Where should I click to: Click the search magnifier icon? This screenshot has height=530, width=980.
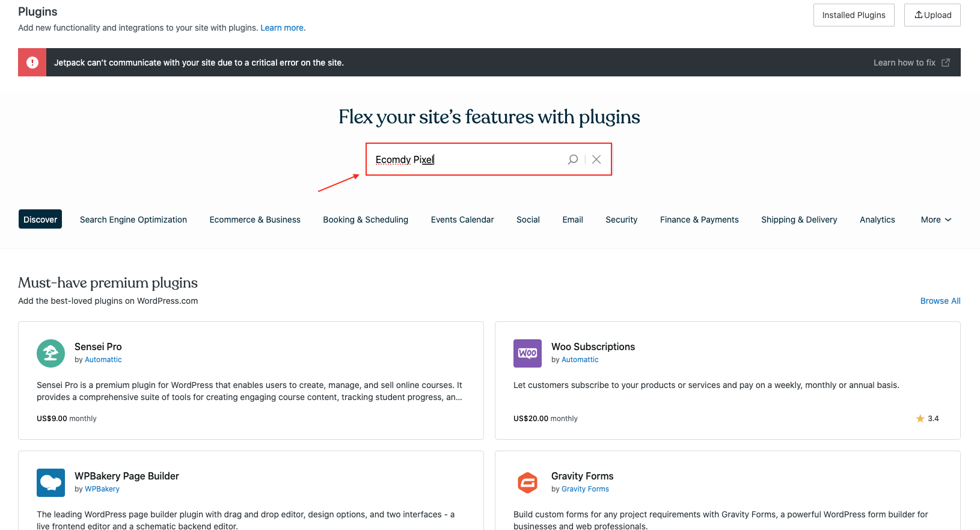(573, 159)
